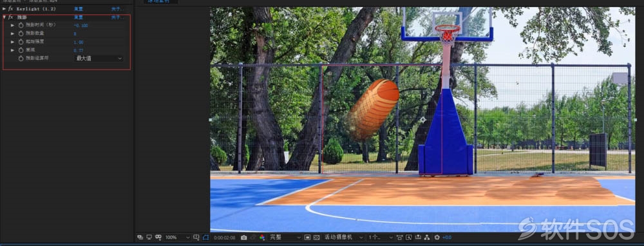Toggle stopwatch for number of echoes

click(21, 33)
